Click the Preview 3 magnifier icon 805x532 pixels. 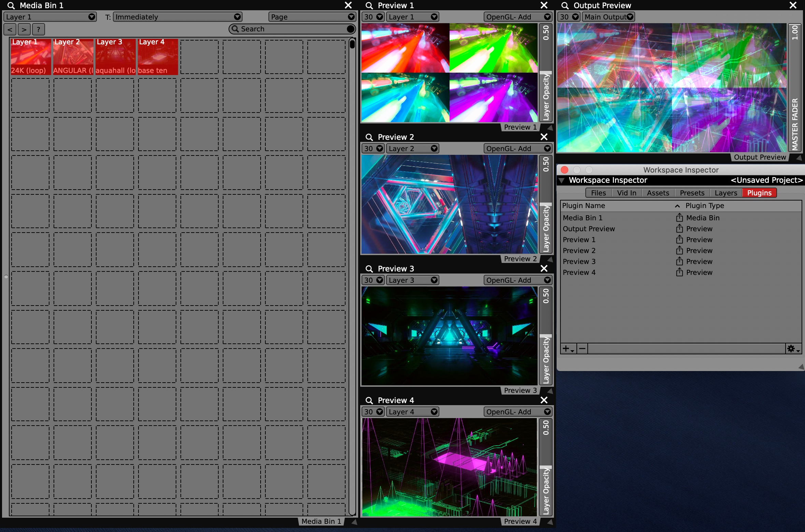[x=369, y=269]
